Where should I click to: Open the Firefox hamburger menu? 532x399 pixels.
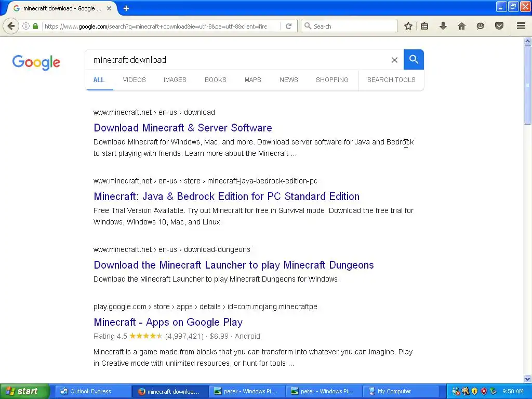[x=521, y=26]
